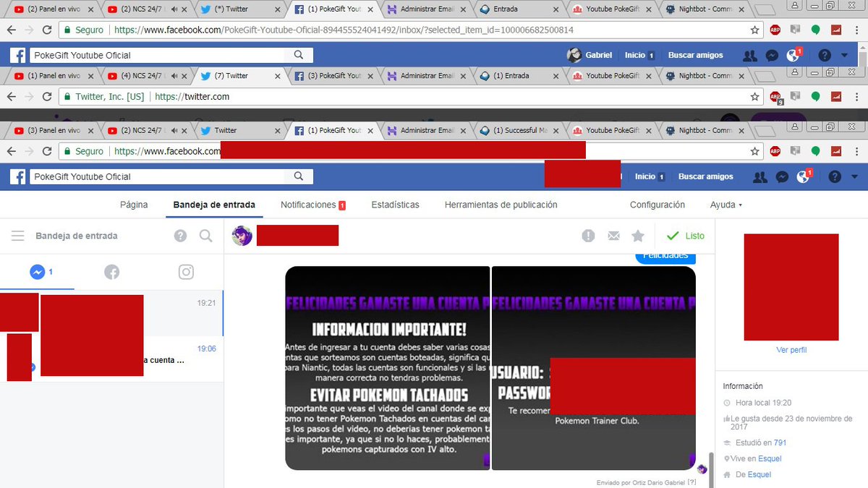Image resolution: width=868 pixels, height=488 pixels.
Task: Open Adblock Plus icon in front window toolbar
Action: [x=775, y=151]
